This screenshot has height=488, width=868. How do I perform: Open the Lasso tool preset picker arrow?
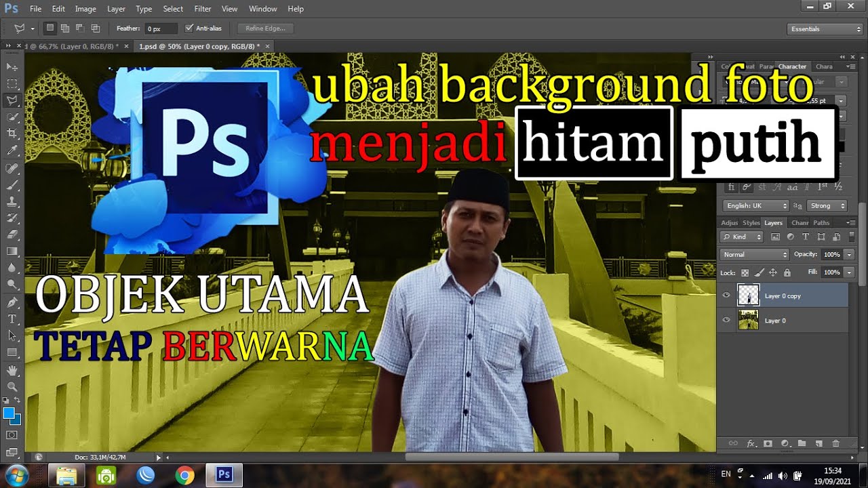tap(33, 29)
